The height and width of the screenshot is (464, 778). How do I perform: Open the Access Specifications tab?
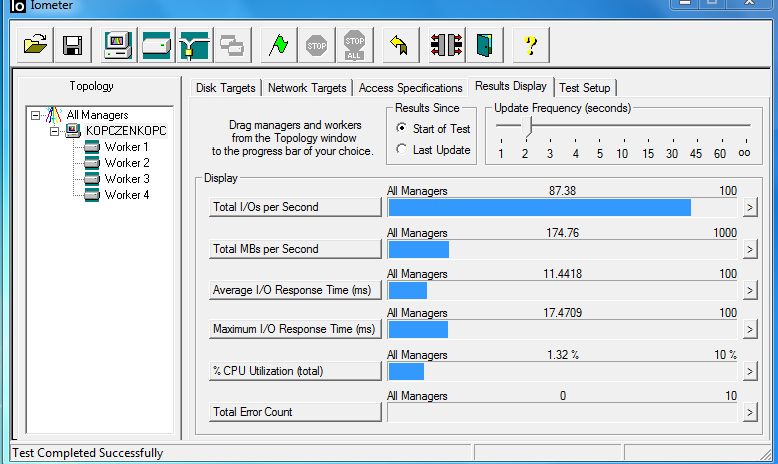pos(410,88)
